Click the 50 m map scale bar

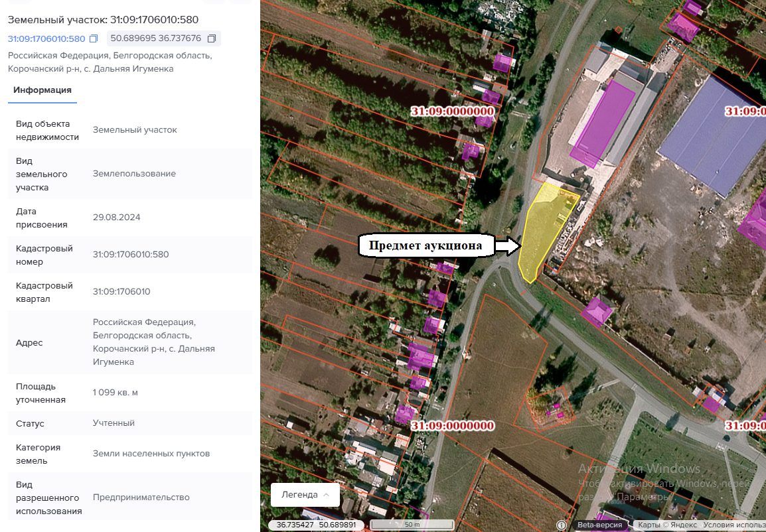tap(412, 525)
